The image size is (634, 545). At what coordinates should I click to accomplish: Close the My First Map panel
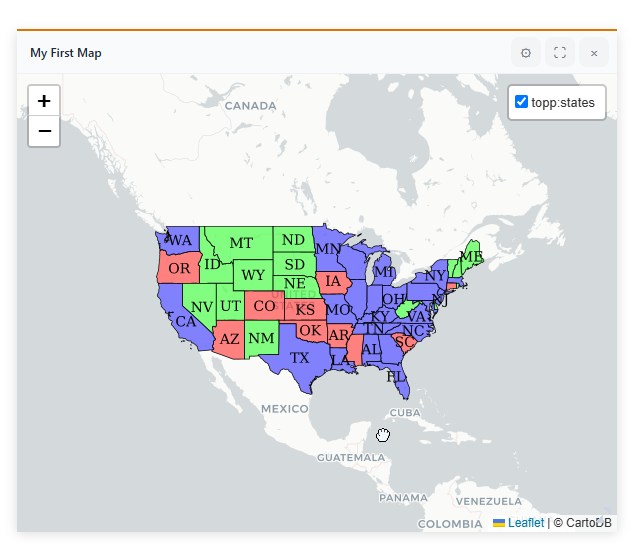(594, 53)
